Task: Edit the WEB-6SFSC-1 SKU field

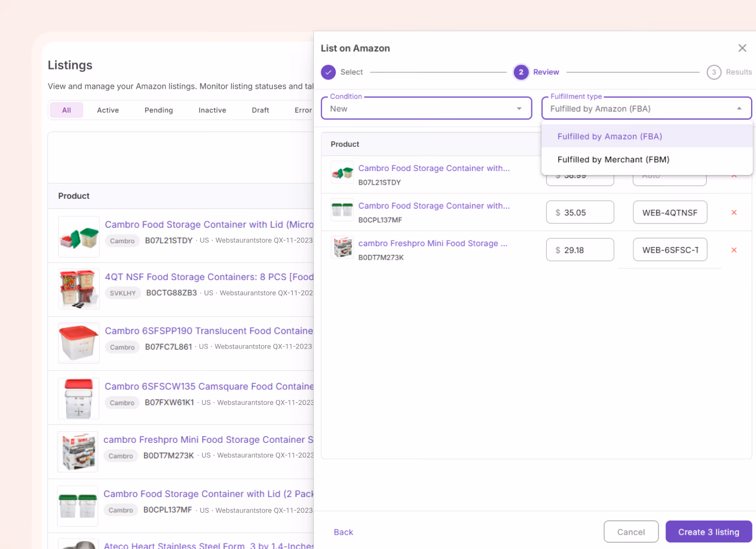Action: [x=670, y=250]
